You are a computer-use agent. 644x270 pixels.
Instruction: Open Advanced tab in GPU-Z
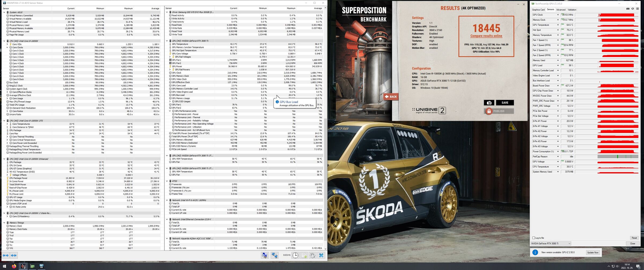click(x=561, y=10)
